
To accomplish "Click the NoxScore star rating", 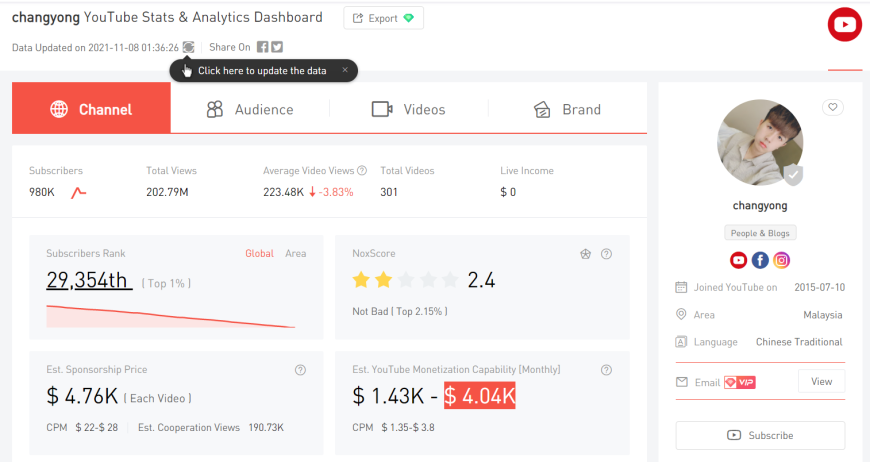I will pos(406,280).
